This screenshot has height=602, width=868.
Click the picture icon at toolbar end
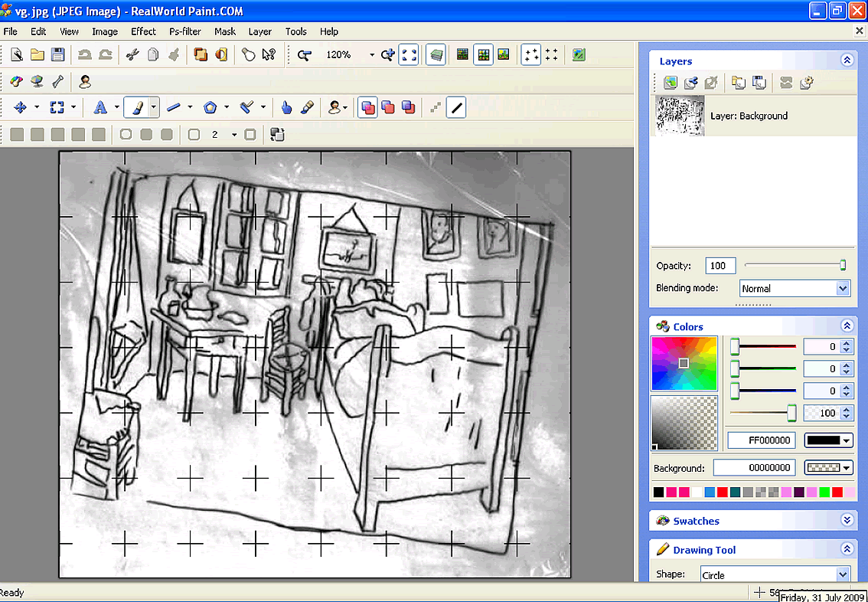[x=579, y=54]
